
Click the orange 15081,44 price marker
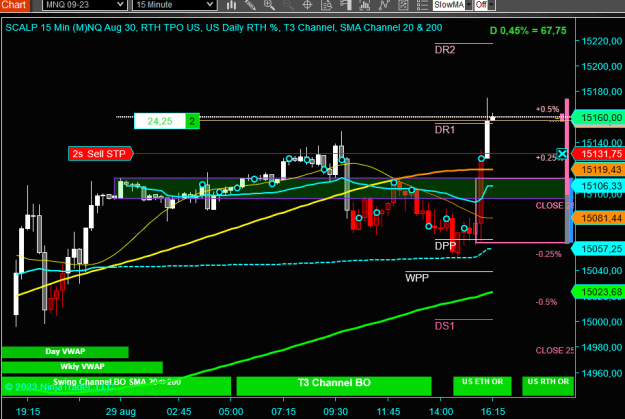(599, 218)
